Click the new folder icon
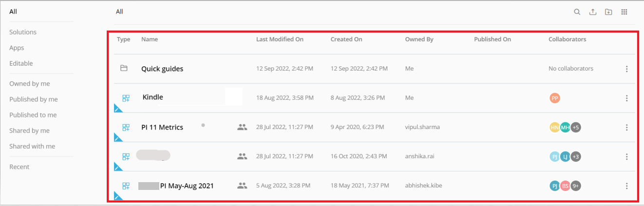The width and height of the screenshot is (644, 206). pos(608,12)
